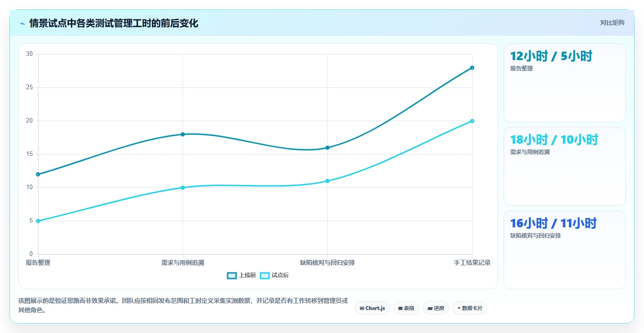
Task: Toggle the 试点后 legend item
Action: [274, 275]
